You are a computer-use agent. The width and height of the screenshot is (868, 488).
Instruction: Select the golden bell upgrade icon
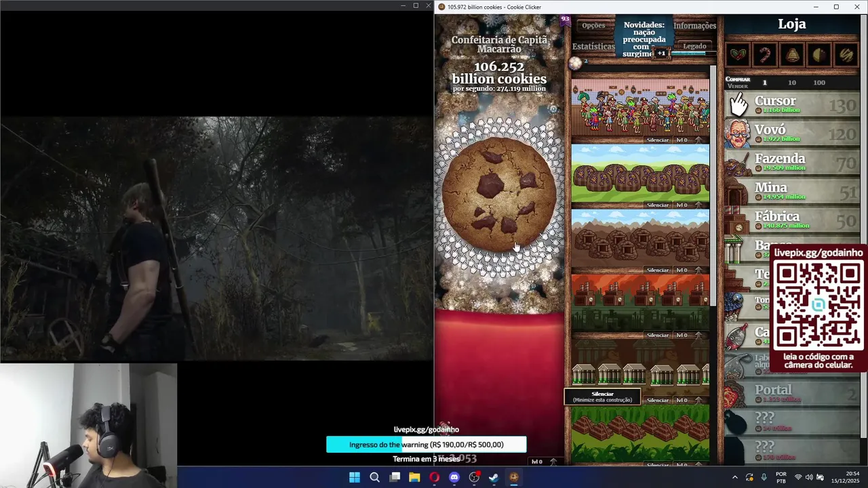coord(792,55)
